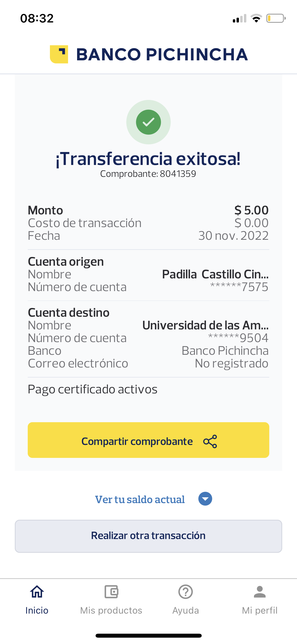Tap the Ver tu saldo actual link
This screenshot has height=644, width=297.
140,499
